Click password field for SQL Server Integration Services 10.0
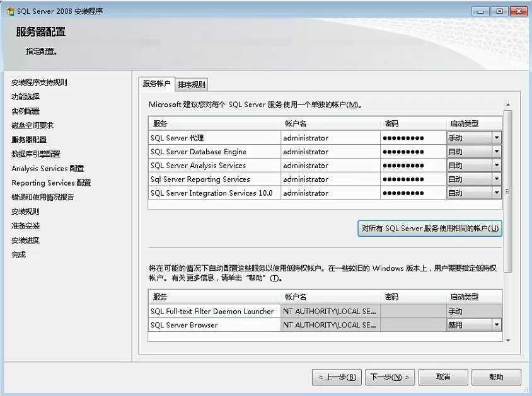The width and height of the screenshot is (532, 396). click(413, 193)
